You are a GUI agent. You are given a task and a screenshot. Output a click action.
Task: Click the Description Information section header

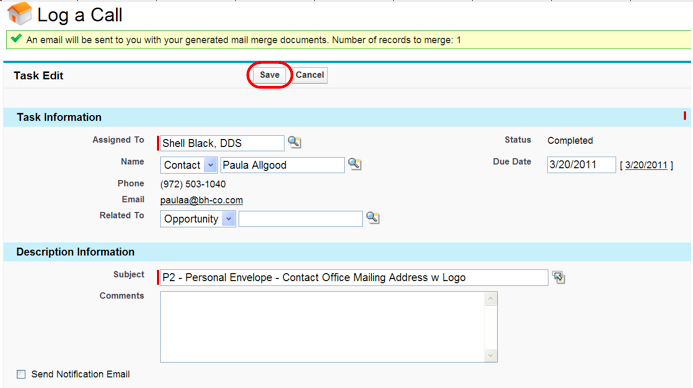347,252
